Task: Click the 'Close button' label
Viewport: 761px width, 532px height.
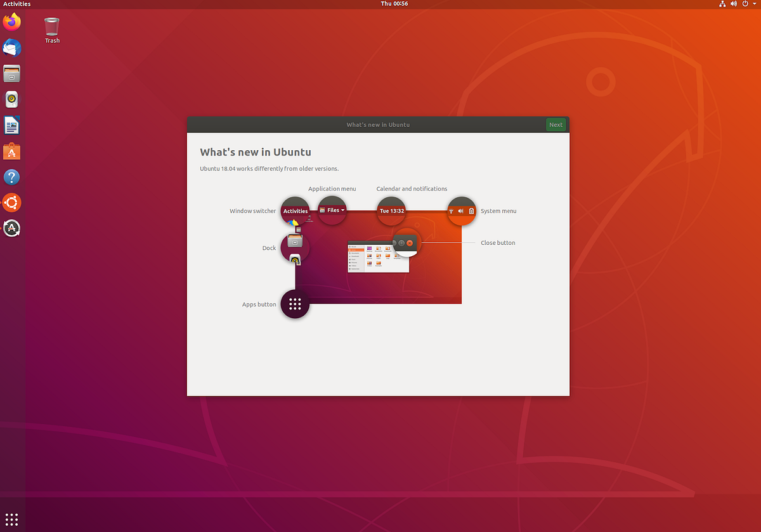Action: coord(498,243)
